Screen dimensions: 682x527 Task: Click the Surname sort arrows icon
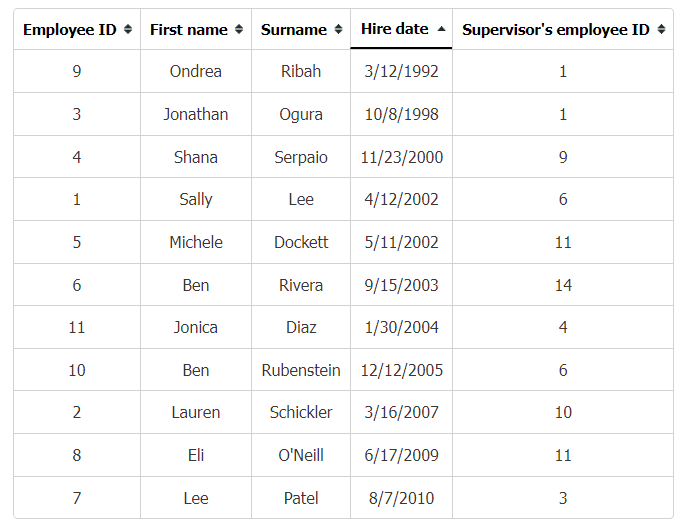coord(338,29)
